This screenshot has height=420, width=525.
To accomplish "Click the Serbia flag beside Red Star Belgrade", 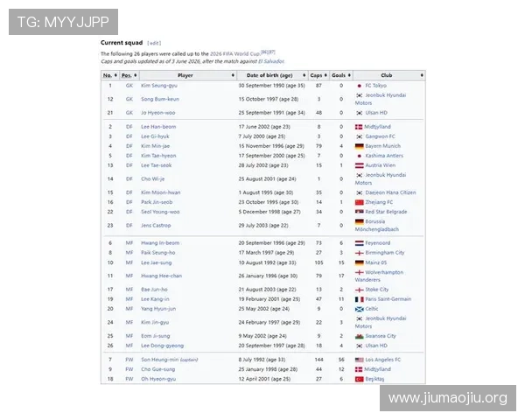I will pyautogui.click(x=360, y=212).
